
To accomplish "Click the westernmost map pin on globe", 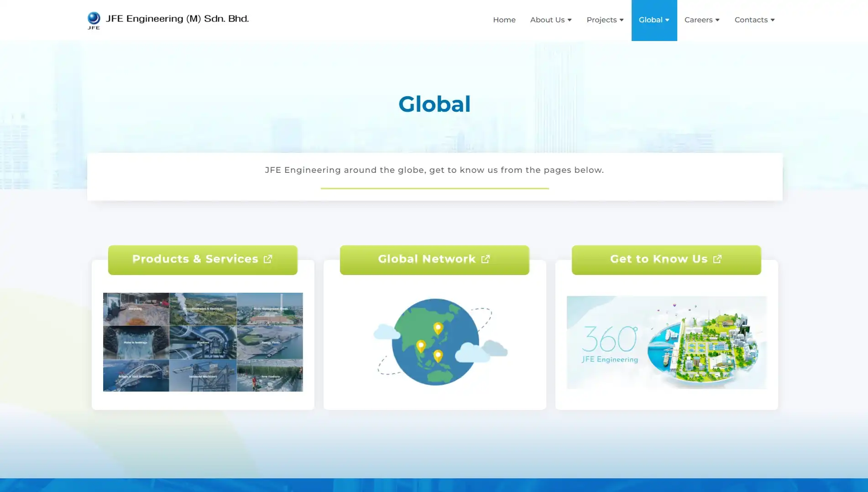I will click(x=421, y=347).
